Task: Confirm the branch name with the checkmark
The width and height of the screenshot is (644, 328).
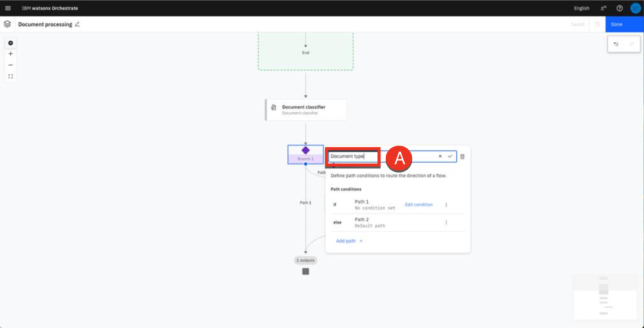Action: 450,157
